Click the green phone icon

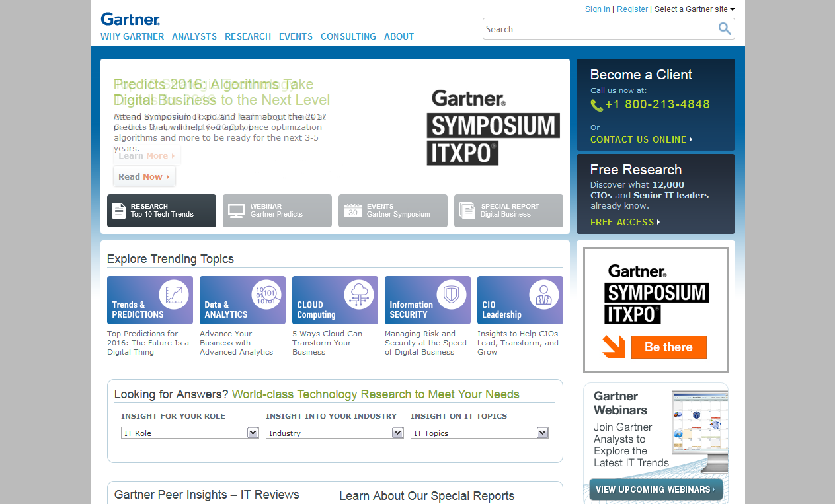click(596, 105)
